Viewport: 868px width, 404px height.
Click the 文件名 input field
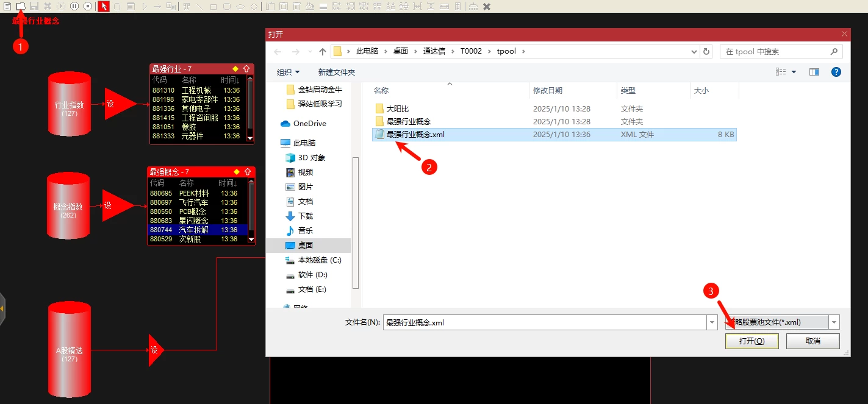(544, 322)
